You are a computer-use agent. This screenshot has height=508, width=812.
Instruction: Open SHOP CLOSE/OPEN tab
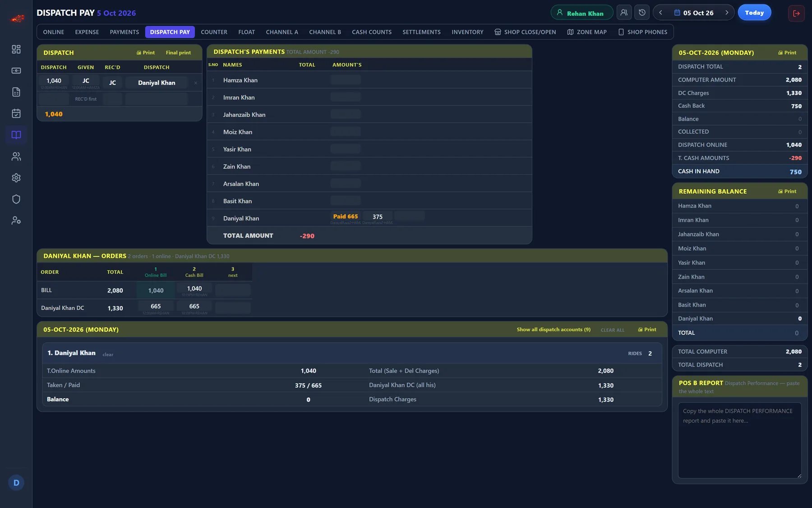[x=525, y=32]
